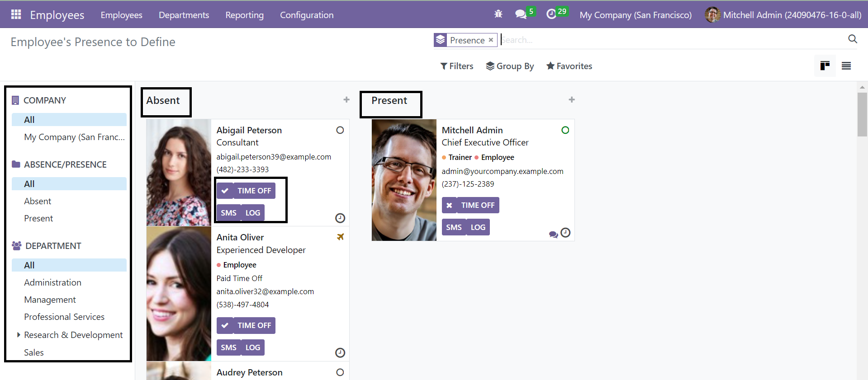Viewport: 868px width, 380px height.
Task: Click in the Search input field
Action: 672,40
